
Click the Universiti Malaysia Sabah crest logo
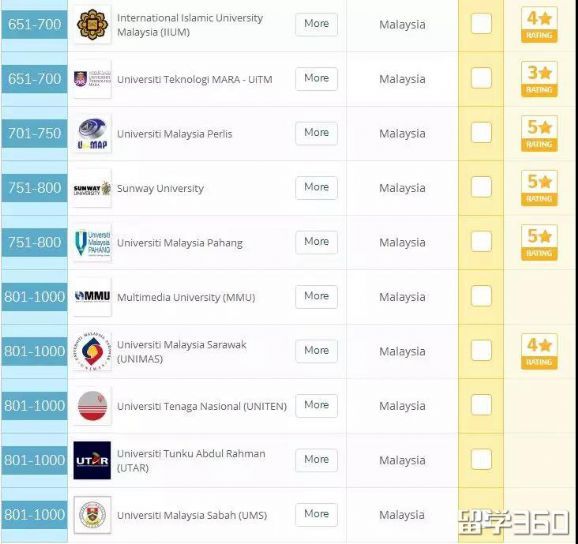[x=92, y=515]
